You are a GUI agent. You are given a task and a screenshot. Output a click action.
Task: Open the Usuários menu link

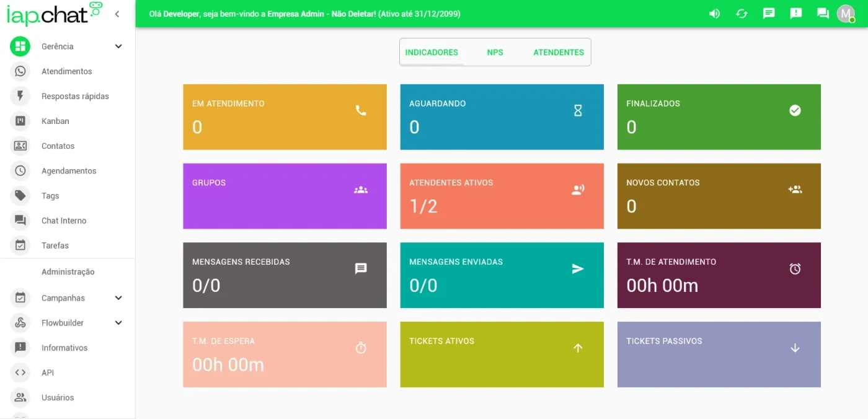click(x=58, y=397)
